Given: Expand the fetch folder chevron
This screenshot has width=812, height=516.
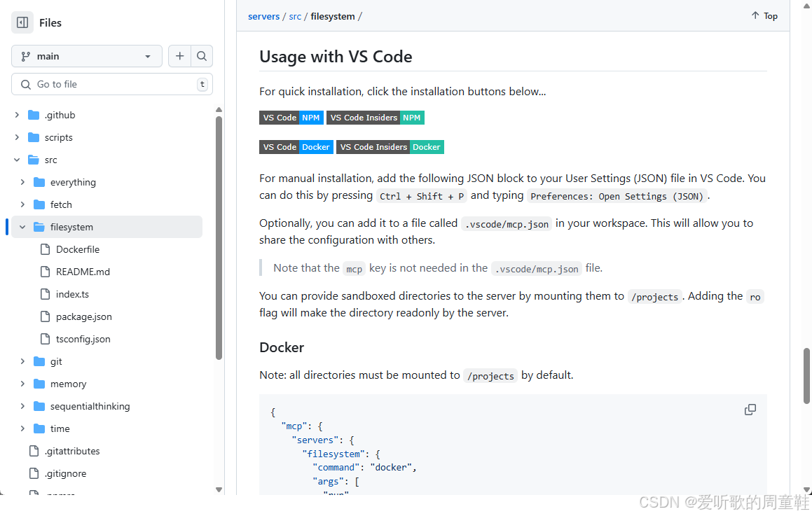Looking at the screenshot, I should (22, 204).
